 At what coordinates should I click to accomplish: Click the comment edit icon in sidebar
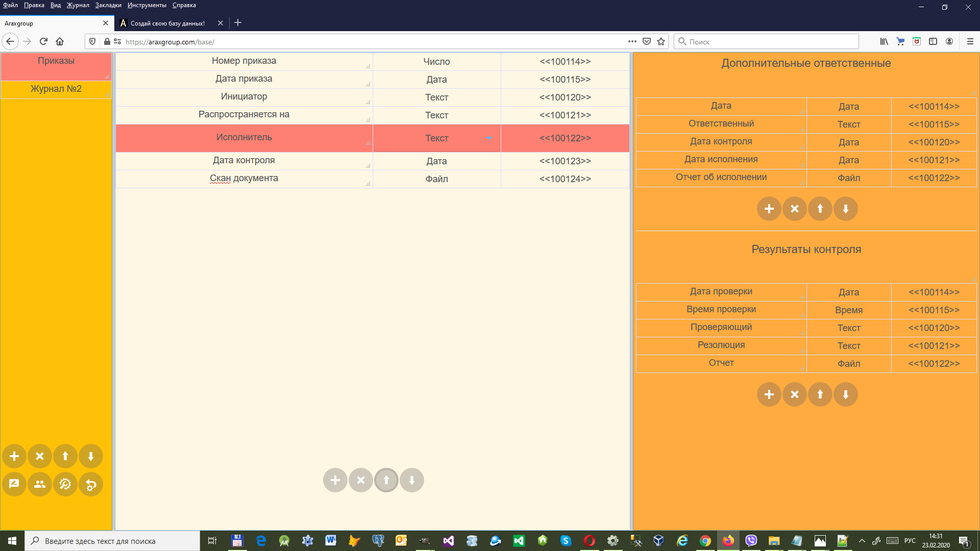pyautogui.click(x=14, y=484)
